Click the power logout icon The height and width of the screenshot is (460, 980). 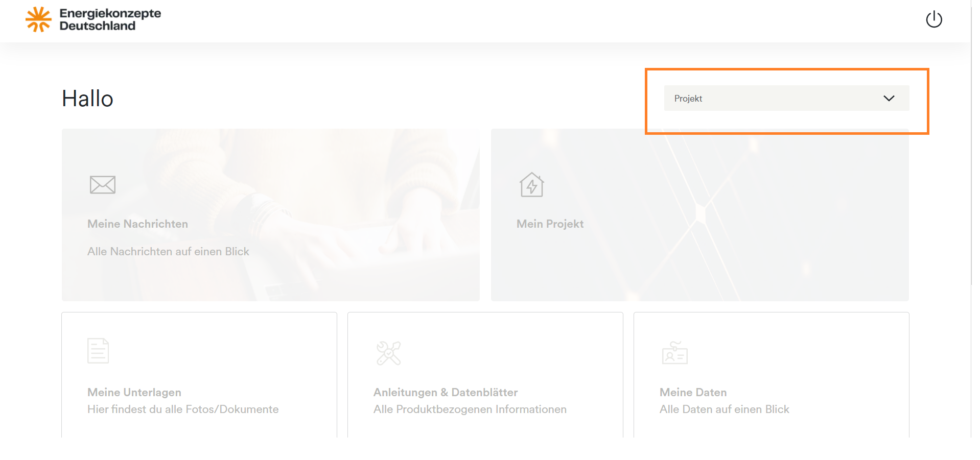pyautogui.click(x=934, y=19)
